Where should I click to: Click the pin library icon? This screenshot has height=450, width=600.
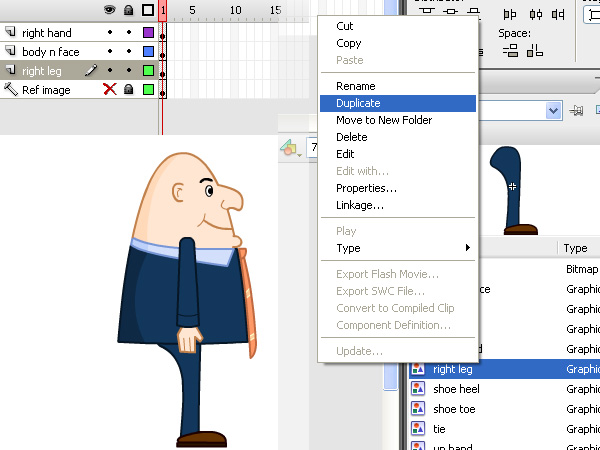coord(576,111)
